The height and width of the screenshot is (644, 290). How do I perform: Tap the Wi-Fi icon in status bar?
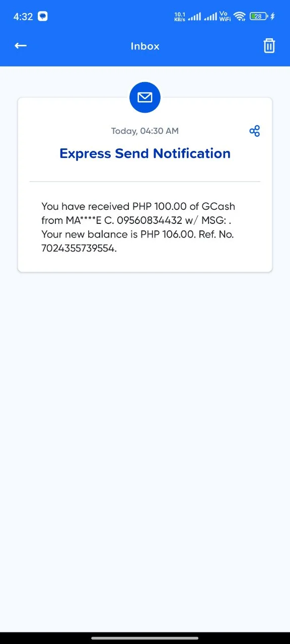[x=240, y=17]
